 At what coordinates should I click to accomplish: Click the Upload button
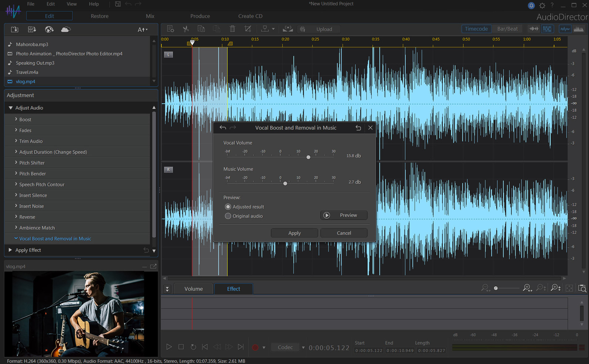[x=324, y=29]
